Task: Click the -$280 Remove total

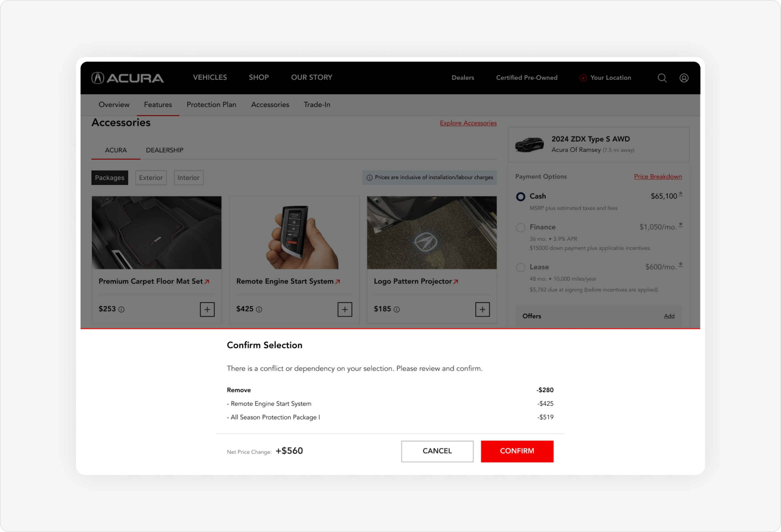Action: coord(545,390)
